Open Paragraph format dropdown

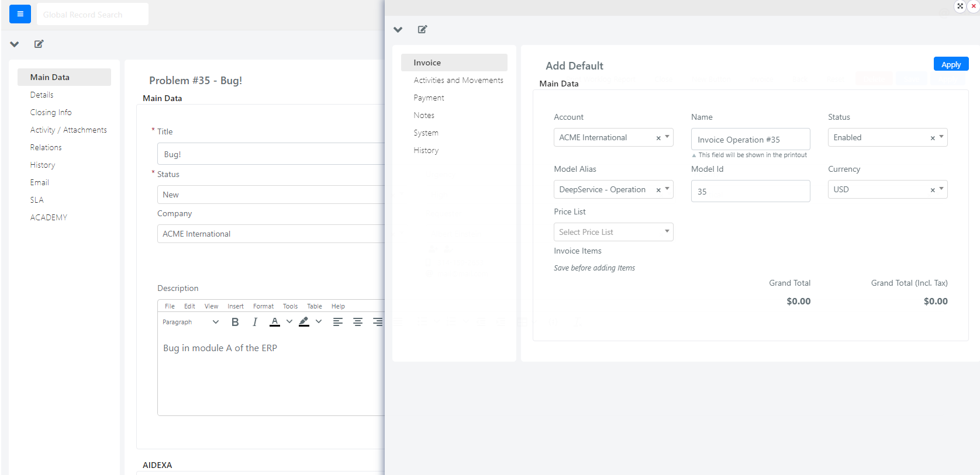(191, 322)
